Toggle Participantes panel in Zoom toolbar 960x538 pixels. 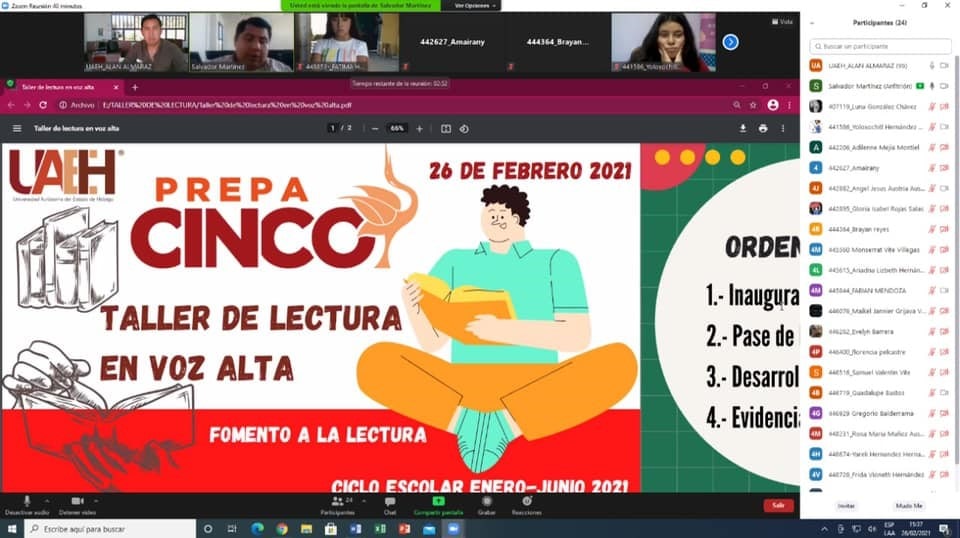tap(337, 505)
